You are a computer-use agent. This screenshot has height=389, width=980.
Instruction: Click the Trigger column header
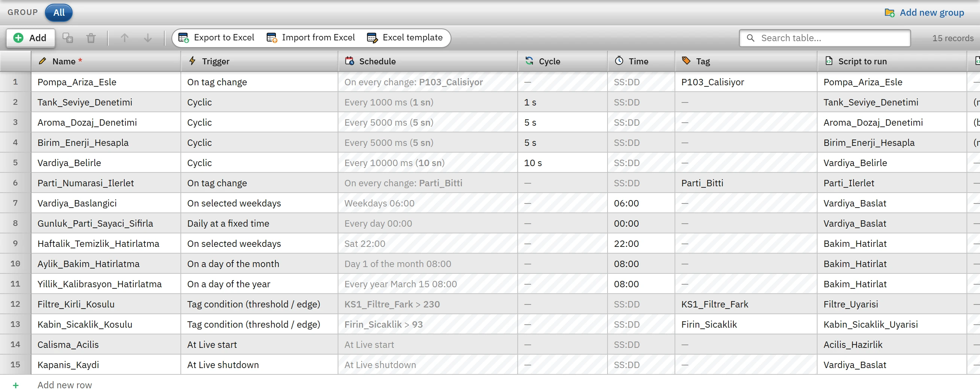point(259,61)
